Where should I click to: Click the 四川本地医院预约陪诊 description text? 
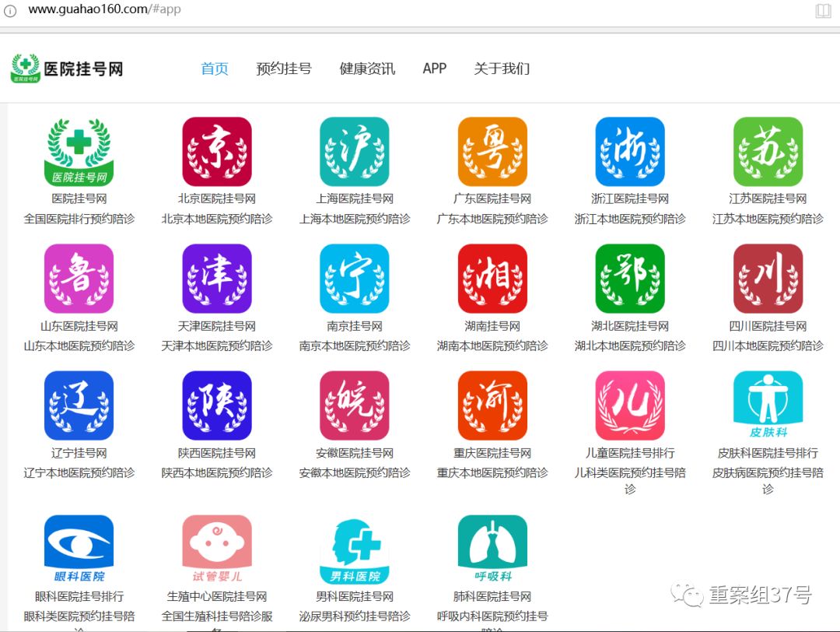768,346
